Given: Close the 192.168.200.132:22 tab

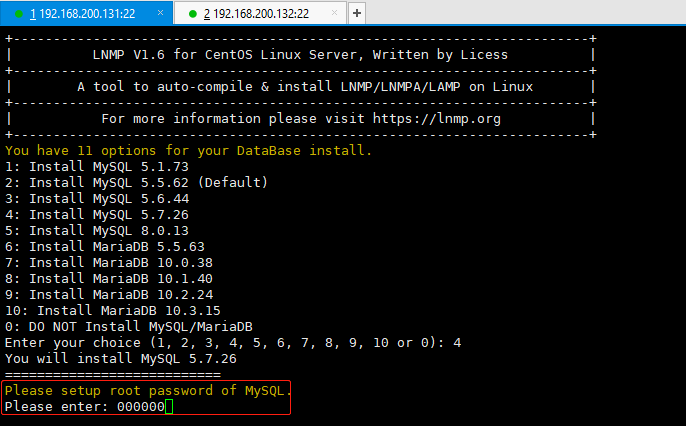Looking at the screenshot, I should (x=334, y=13).
